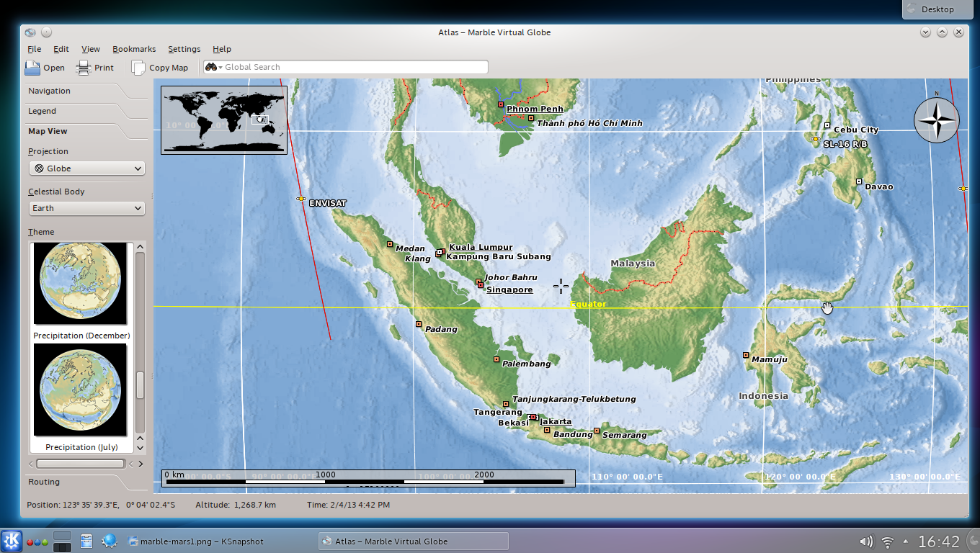Image resolution: width=980 pixels, height=553 pixels.
Task: Click the Wi-Fi network tray icon
Action: [x=888, y=541]
